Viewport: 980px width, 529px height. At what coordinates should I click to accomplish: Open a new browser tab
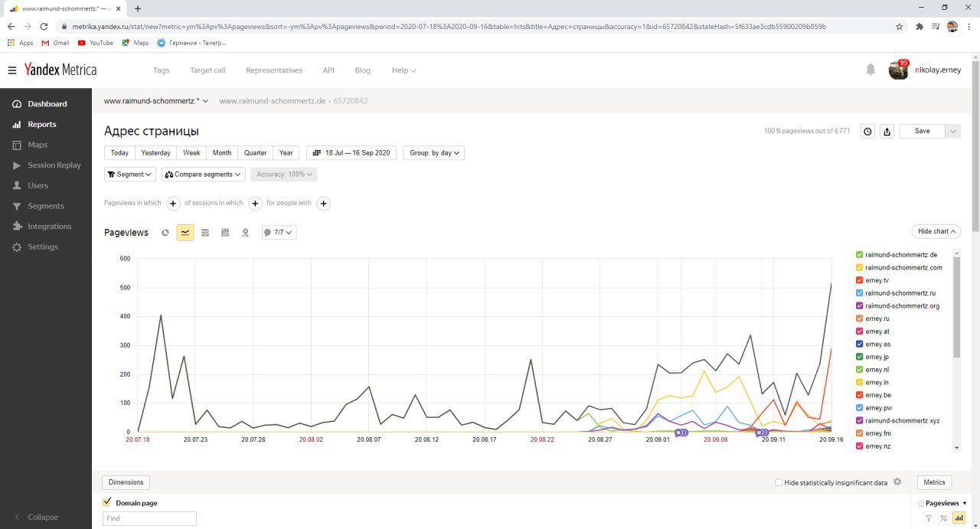pos(138,8)
